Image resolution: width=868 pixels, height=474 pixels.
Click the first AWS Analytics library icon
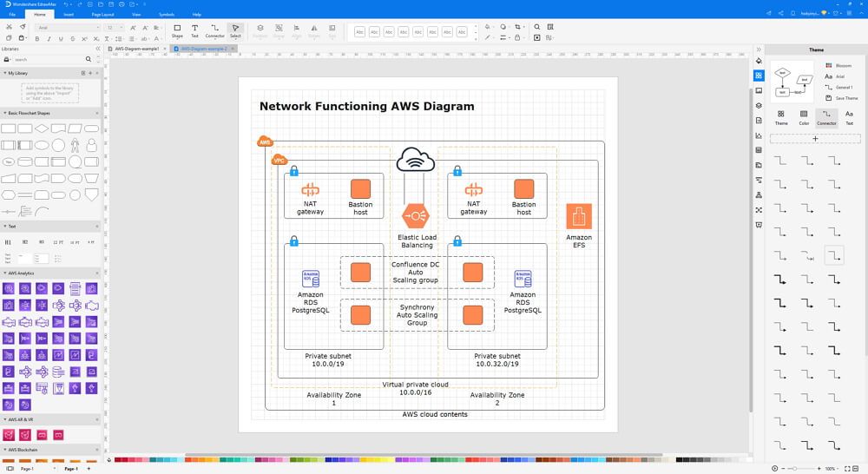9,288
